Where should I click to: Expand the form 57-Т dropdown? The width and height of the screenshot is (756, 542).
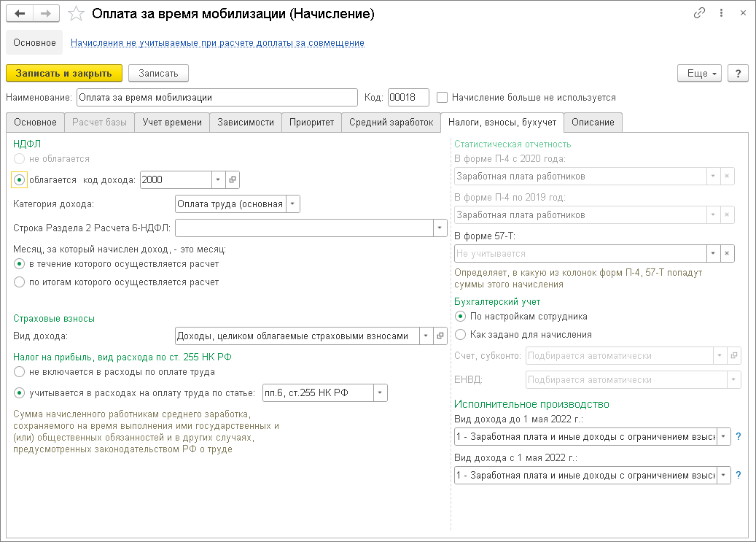[713, 253]
